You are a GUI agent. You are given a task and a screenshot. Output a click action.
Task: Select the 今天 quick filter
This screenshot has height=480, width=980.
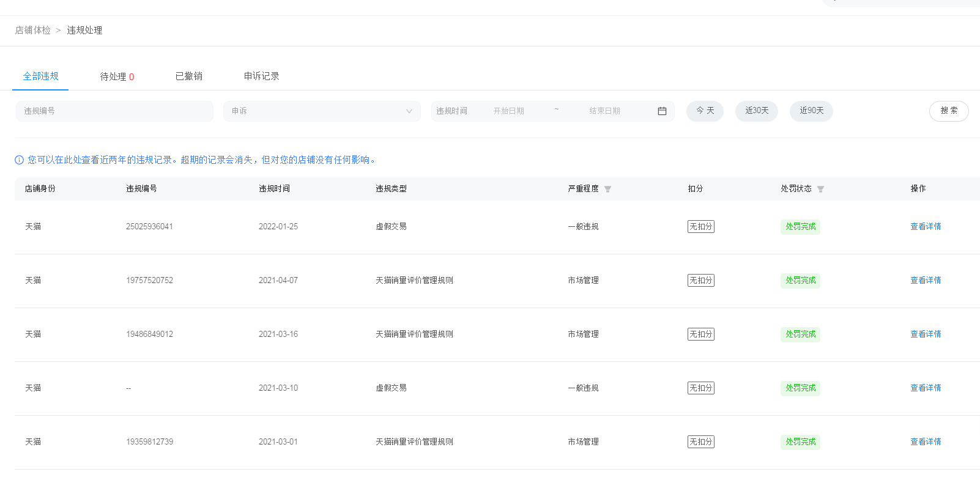(705, 111)
